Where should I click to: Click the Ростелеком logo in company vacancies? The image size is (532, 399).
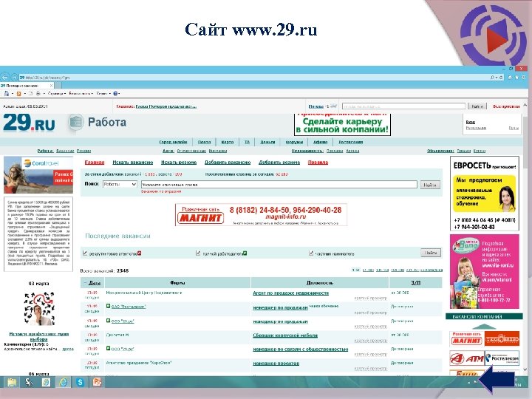click(502, 358)
